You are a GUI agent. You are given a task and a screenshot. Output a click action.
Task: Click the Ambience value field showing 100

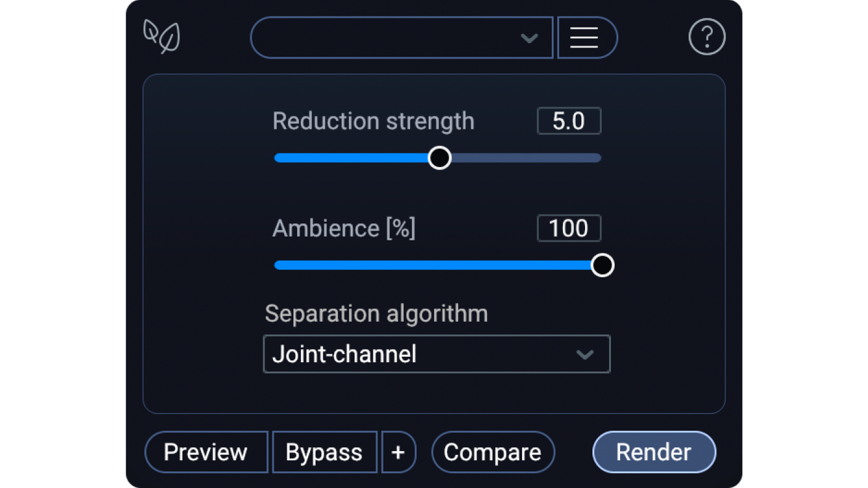568,229
